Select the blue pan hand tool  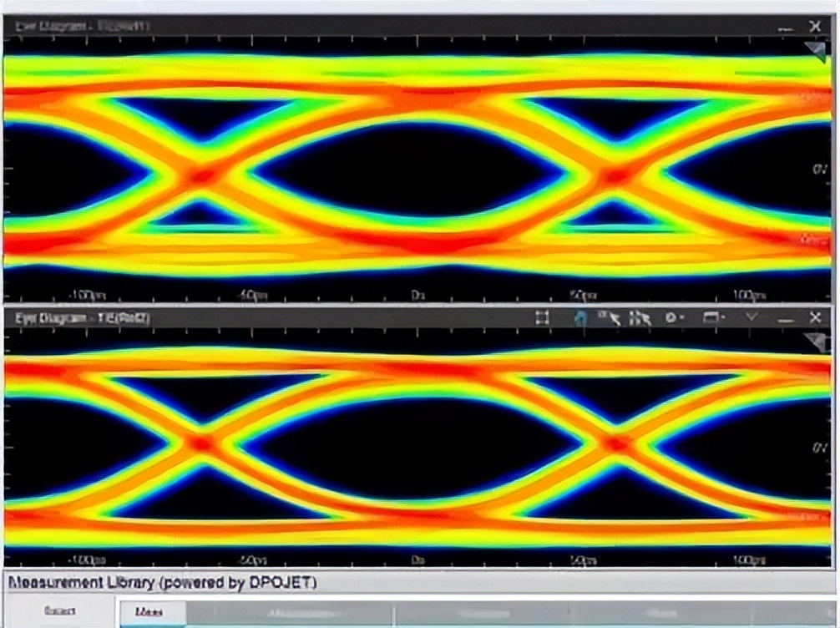click(x=581, y=318)
